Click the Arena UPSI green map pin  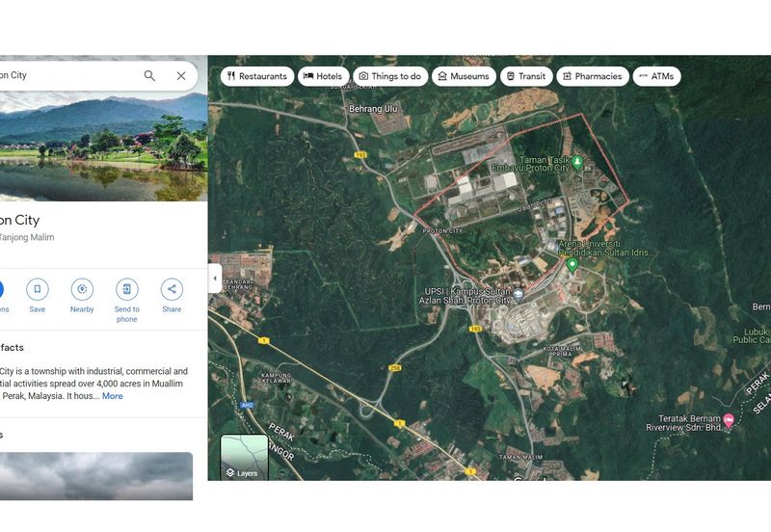point(572,264)
